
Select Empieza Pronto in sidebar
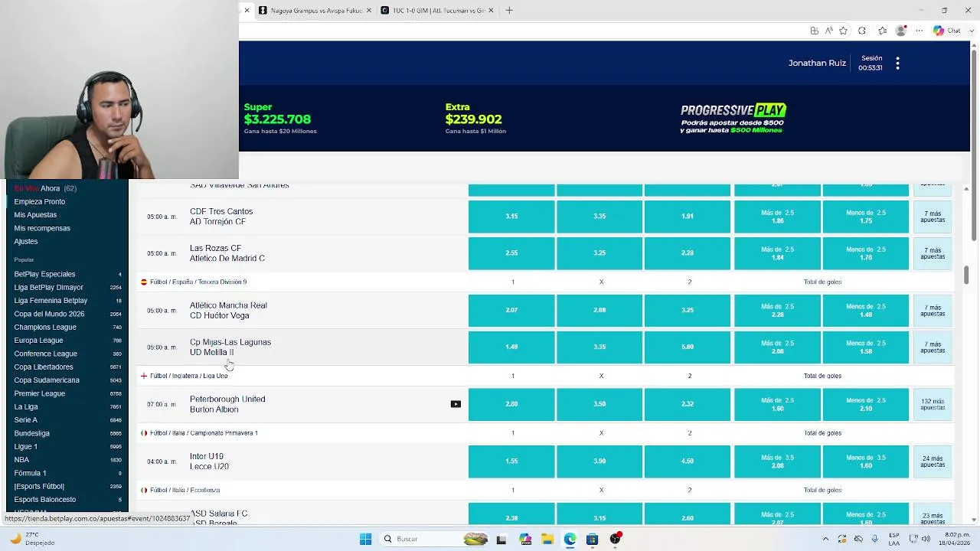40,201
